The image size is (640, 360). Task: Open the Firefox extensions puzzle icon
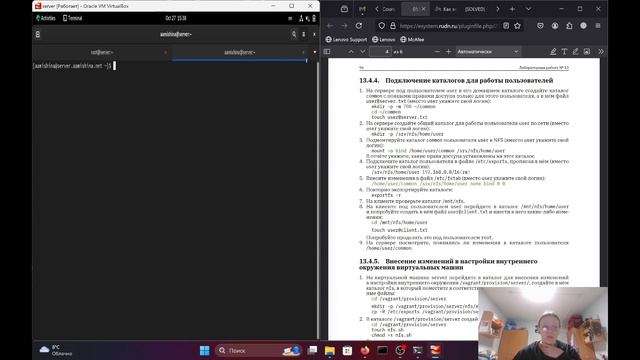click(569, 26)
